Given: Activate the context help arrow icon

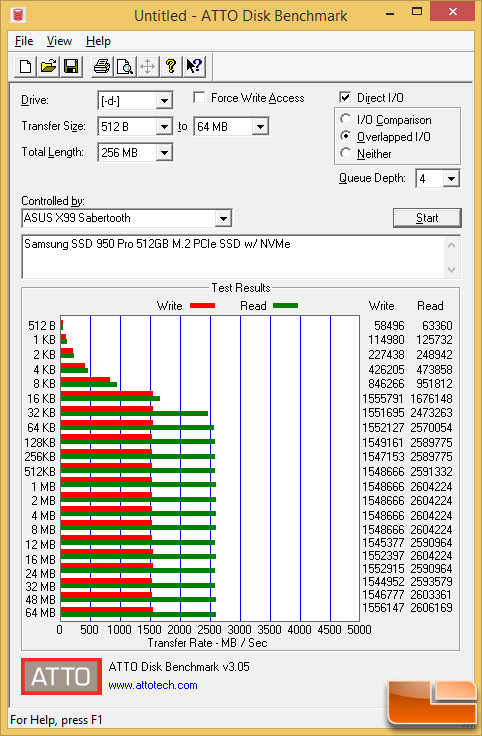Looking at the screenshot, I should (193, 66).
